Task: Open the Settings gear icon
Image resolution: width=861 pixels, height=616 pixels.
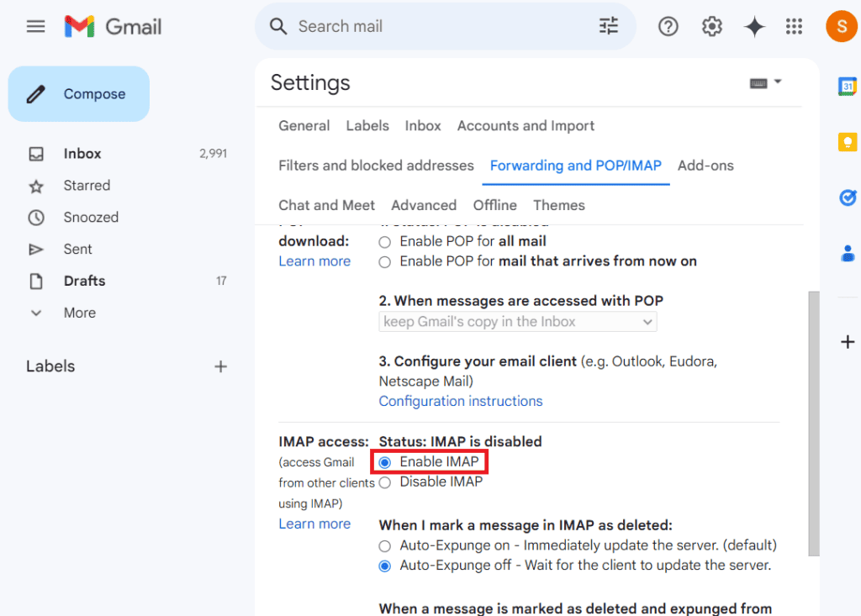Action: pos(712,27)
